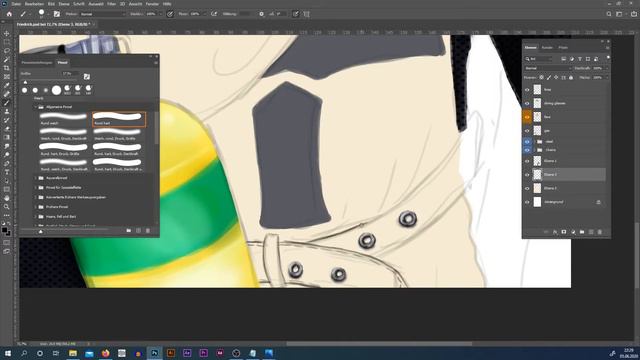This screenshot has width=640, height=360.
Task: Open brush preset picker dropdown arrow
Action: [49, 14]
